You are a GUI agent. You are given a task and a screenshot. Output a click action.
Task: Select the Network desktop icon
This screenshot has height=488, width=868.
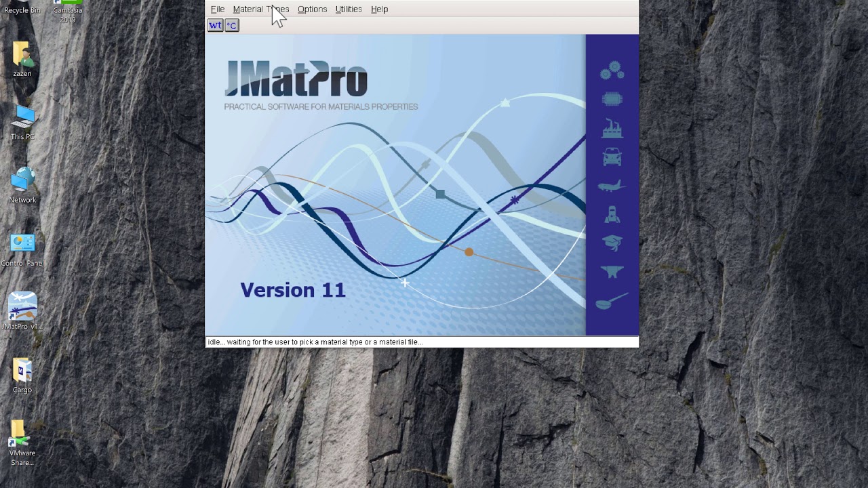point(22,186)
